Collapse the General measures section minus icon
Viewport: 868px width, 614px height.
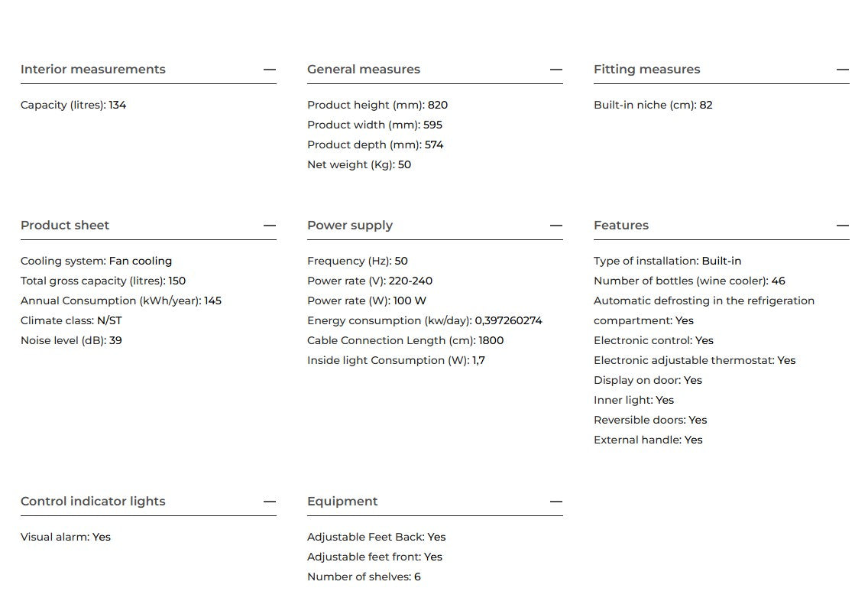pos(556,70)
